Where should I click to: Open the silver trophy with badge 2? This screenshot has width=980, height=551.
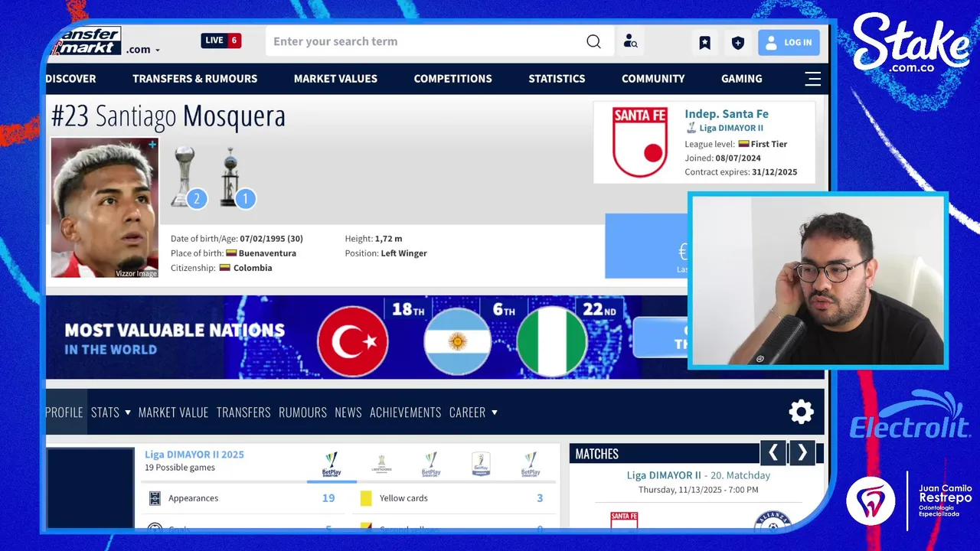pos(187,178)
